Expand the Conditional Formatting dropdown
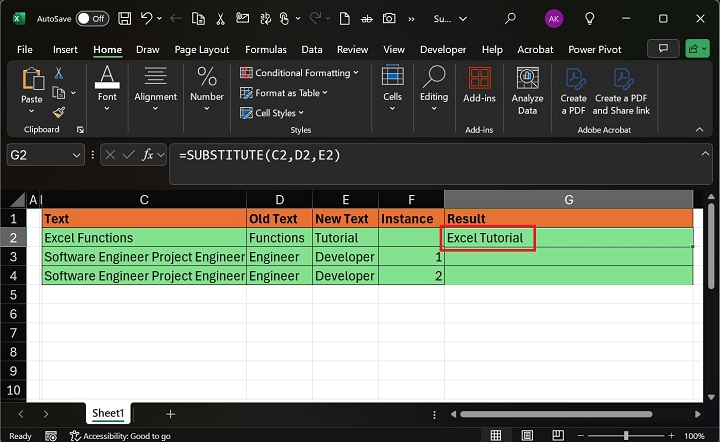The width and height of the screenshot is (720, 442). click(301, 73)
